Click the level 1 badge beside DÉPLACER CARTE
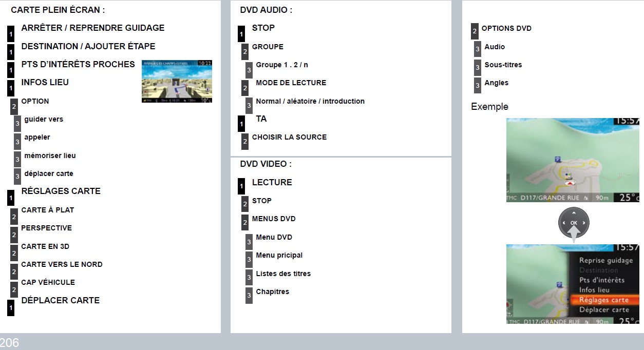Image resolution: width=644 pixels, height=350 pixels. click(x=11, y=307)
